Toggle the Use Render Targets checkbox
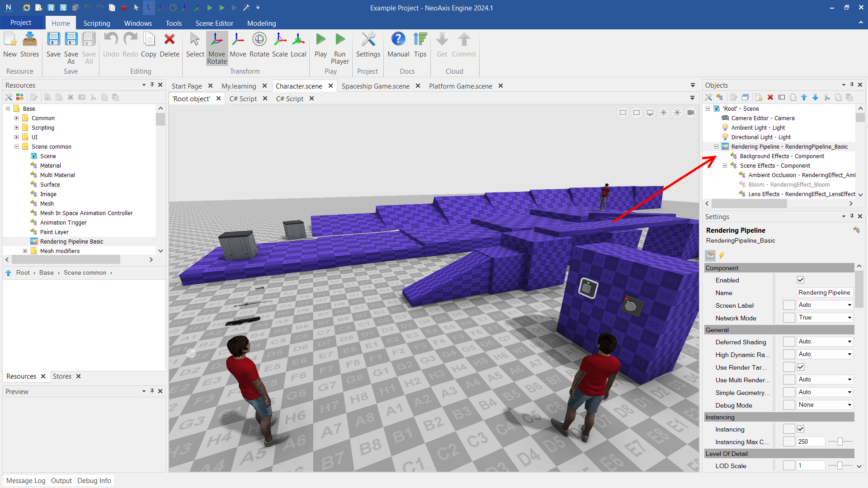This screenshot has height=488, width=868. [801, 367]
